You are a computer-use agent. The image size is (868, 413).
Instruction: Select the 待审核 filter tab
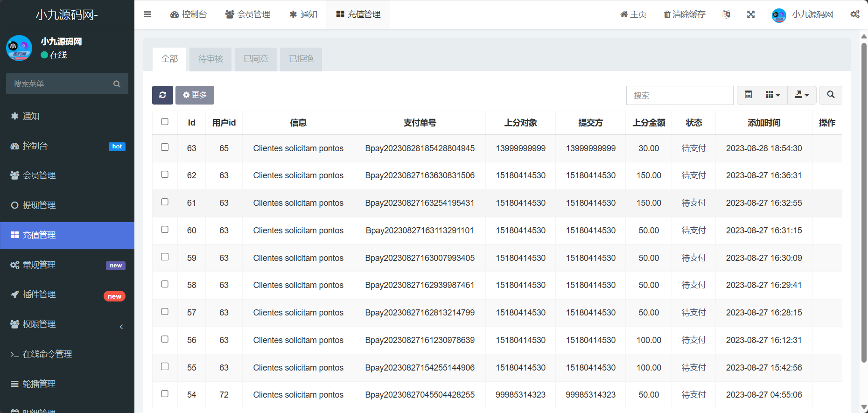[x=210, y=59]
